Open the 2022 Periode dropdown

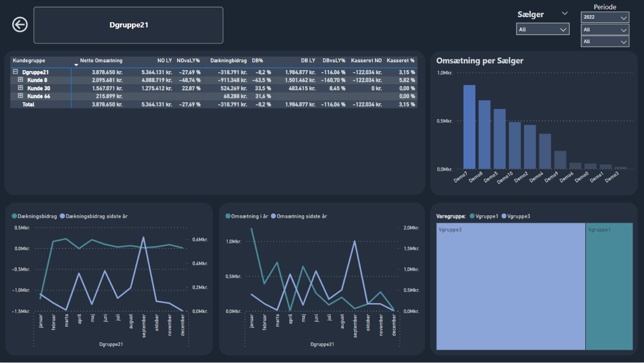605,18
